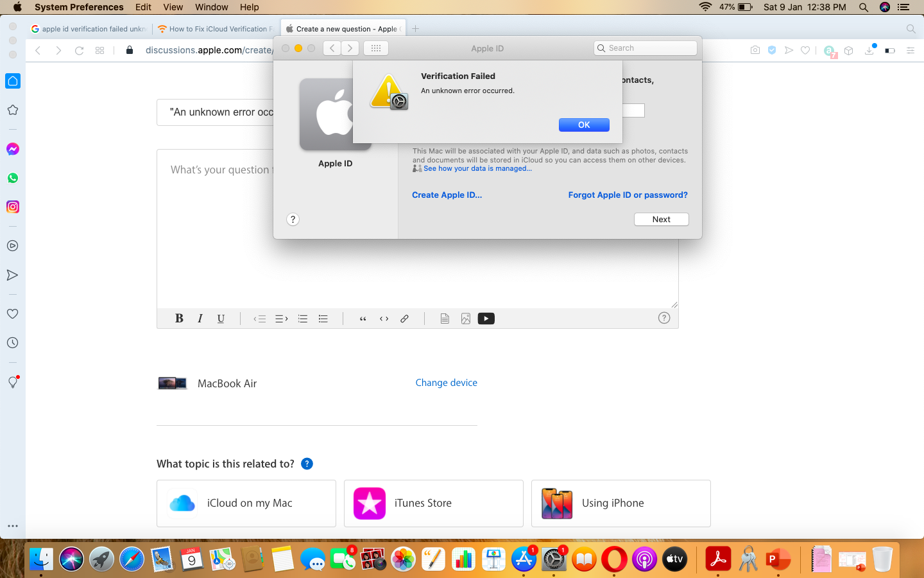Screen dimensions: 924x578
Task: Insert a numbered list in editor
Action: 303,319
